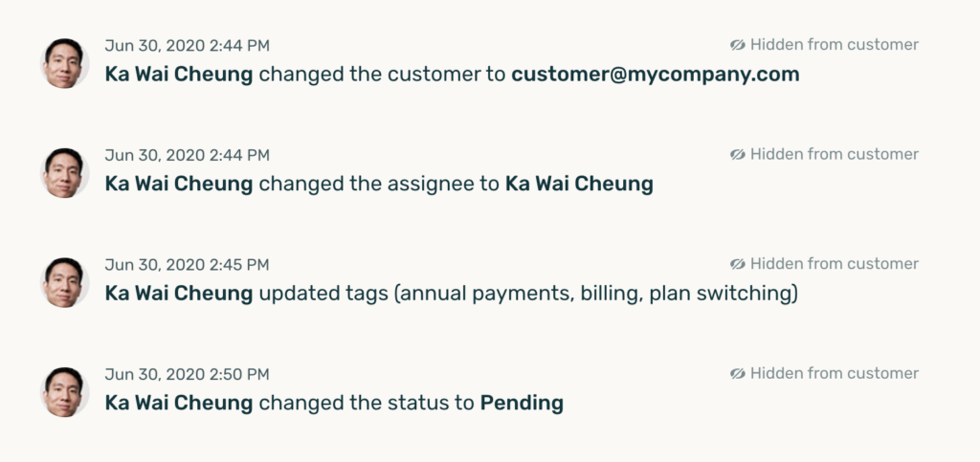Click Ka Wai Cheung name in customer entry
980x462 pixels.
pyautogui.click(x=179, y=74)
